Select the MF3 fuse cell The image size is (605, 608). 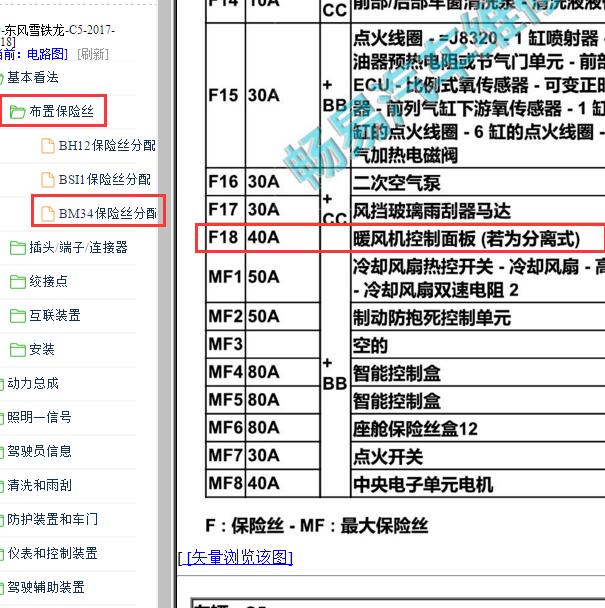tap(225, 344)
